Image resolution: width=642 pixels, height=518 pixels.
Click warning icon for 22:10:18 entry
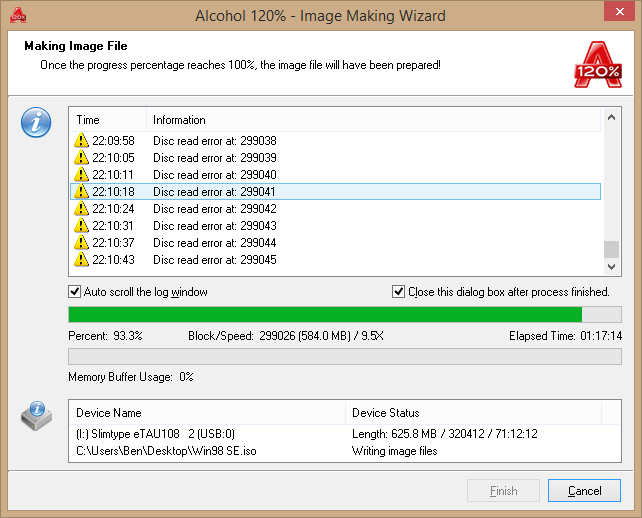click(81, 191)
